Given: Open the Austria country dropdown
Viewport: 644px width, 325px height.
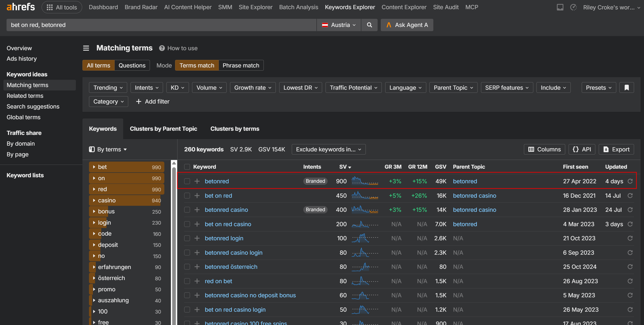Looking at the screenshot, I should pyautogui.click(x=339, y=25).
